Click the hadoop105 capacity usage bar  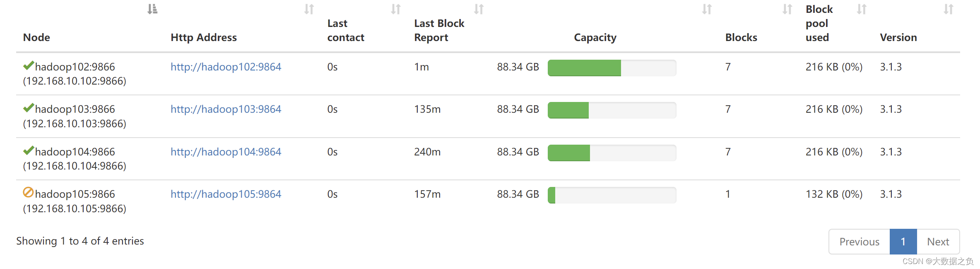tap(612, 195)
